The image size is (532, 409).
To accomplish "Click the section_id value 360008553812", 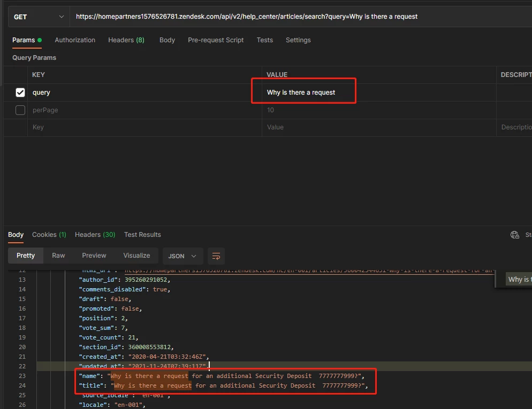I will coord(149,347).
